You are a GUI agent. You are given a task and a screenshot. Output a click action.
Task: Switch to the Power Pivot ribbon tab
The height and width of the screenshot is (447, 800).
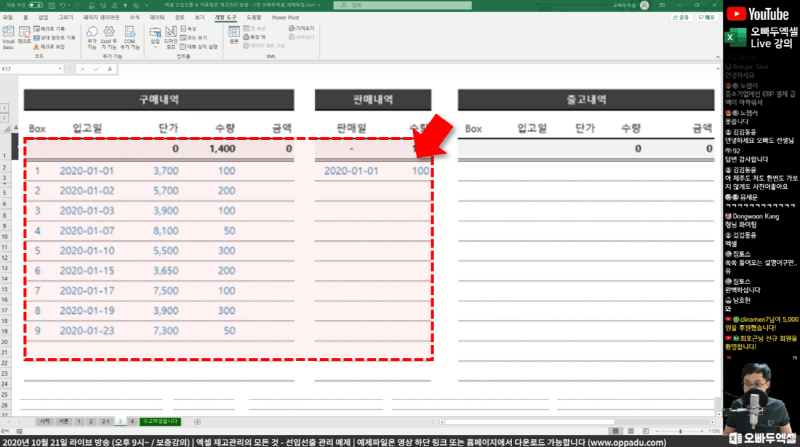285,17
